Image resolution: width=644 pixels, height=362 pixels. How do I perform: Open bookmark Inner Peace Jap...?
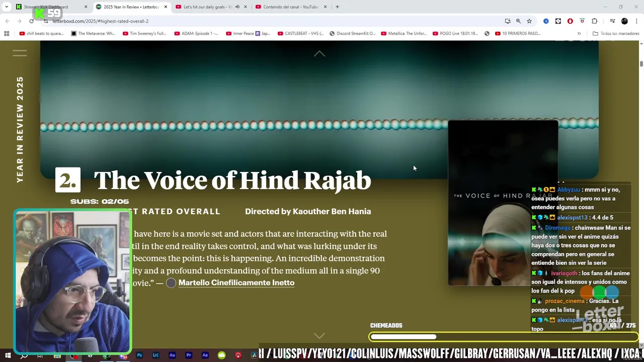tap(248, 34)
